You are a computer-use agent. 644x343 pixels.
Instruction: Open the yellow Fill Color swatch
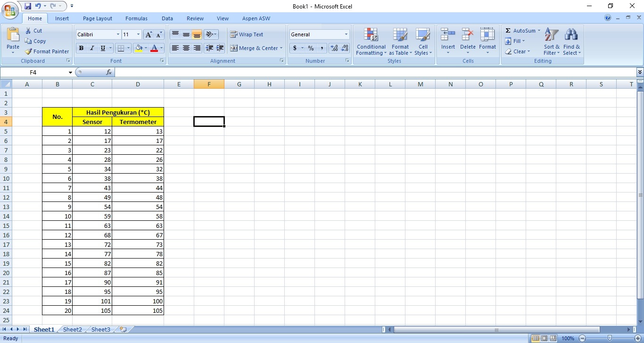point(139,48)
